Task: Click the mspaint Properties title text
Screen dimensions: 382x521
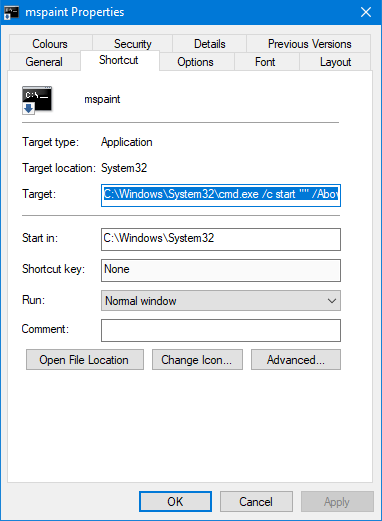Action: 75,12
